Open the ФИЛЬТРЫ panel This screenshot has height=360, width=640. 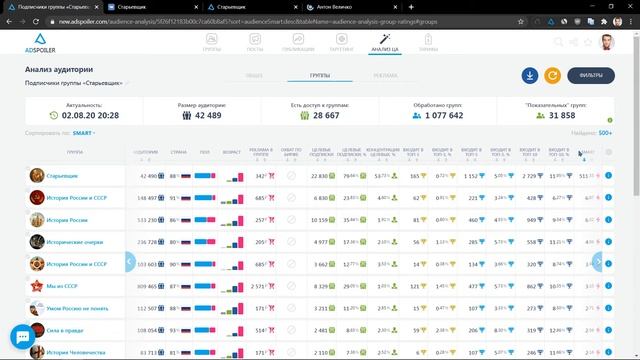591,76
